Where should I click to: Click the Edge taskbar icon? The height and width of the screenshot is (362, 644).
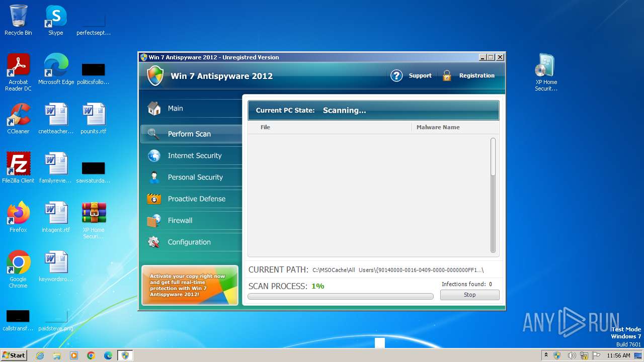108,355
